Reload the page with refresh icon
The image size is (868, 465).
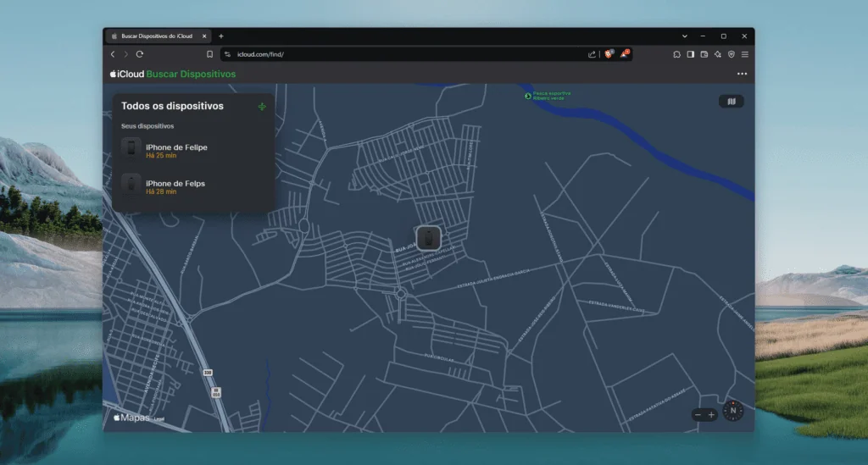pos(140,54)
